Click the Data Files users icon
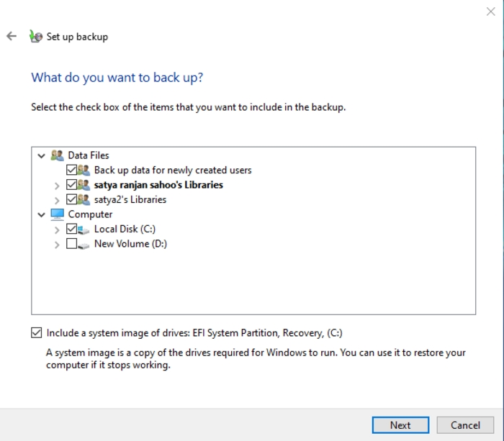504x441 pixels. tap(58, 155)
